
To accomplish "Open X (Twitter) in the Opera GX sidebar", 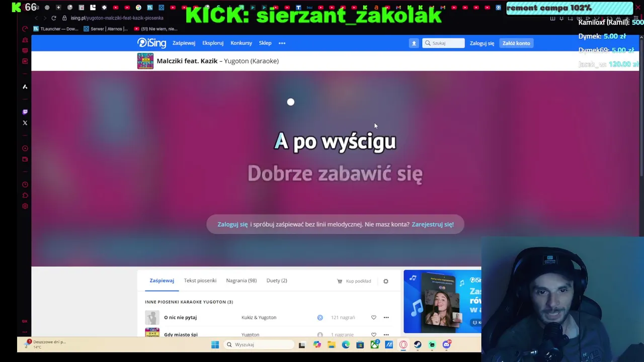I will 25,123.
